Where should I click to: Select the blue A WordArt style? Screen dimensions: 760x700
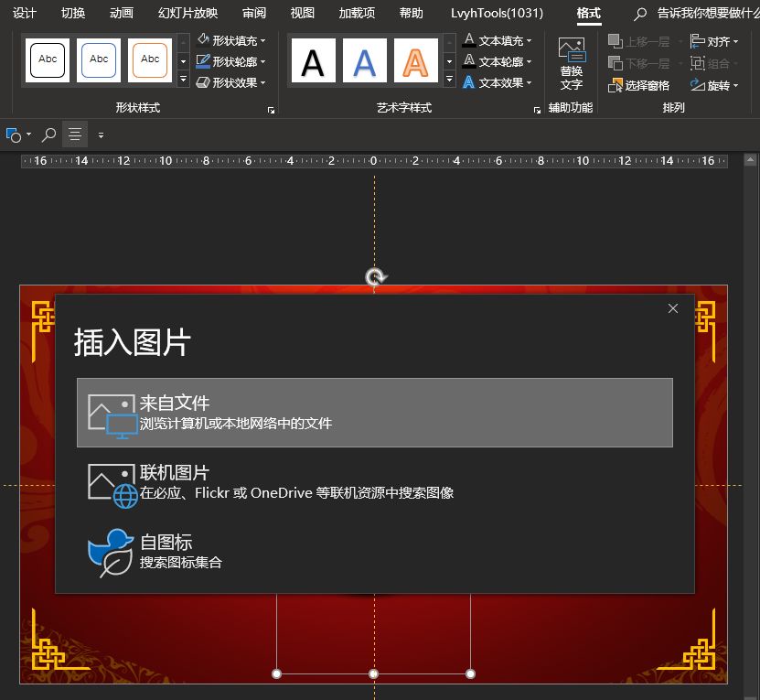coord(365,59)
